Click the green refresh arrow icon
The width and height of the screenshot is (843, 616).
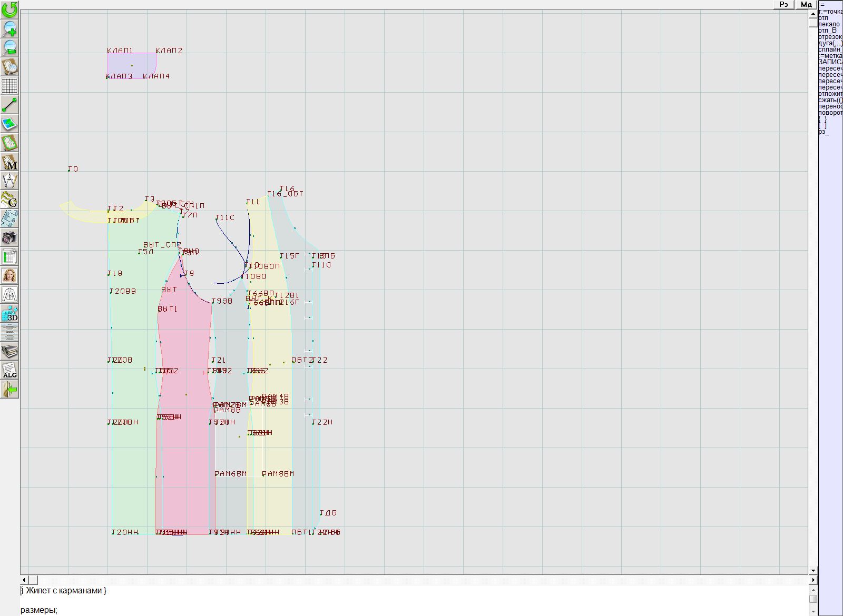[9, 9]
